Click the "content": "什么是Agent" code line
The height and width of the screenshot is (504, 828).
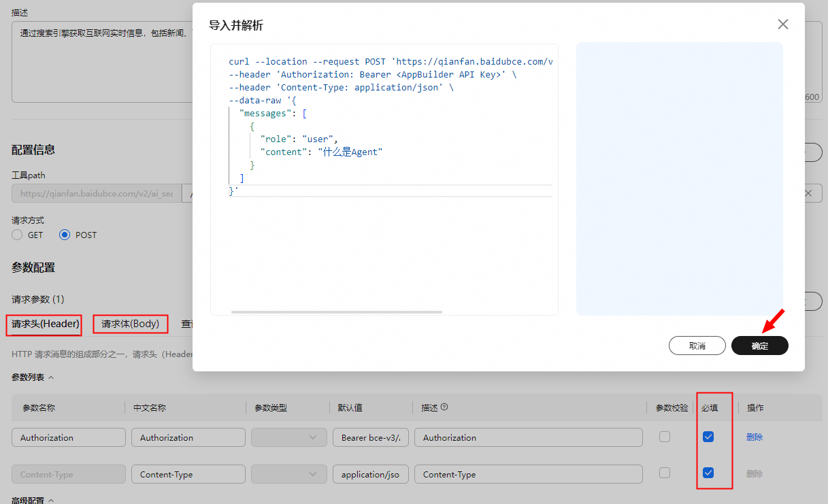tap(322, 152)
